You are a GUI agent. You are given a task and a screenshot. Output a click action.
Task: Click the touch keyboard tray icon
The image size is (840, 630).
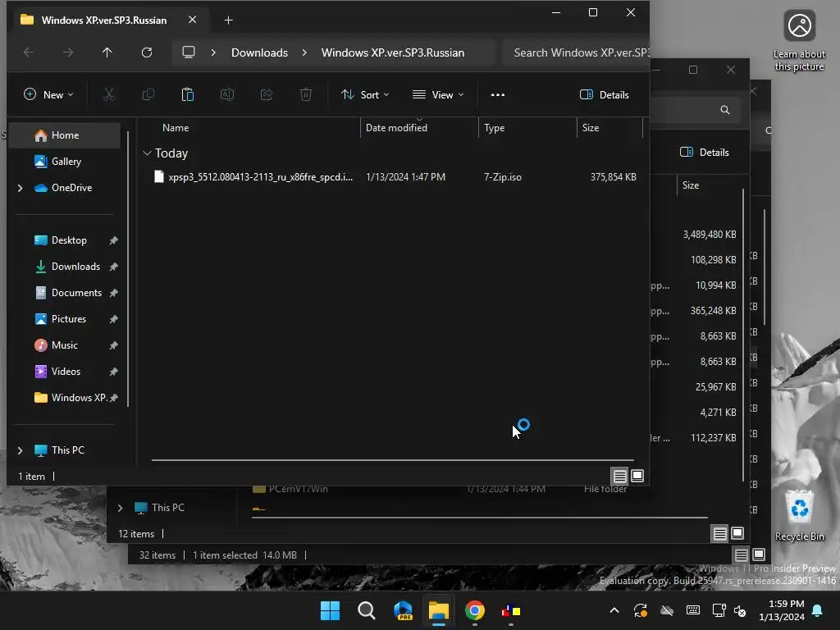click(x=692, y=610)
